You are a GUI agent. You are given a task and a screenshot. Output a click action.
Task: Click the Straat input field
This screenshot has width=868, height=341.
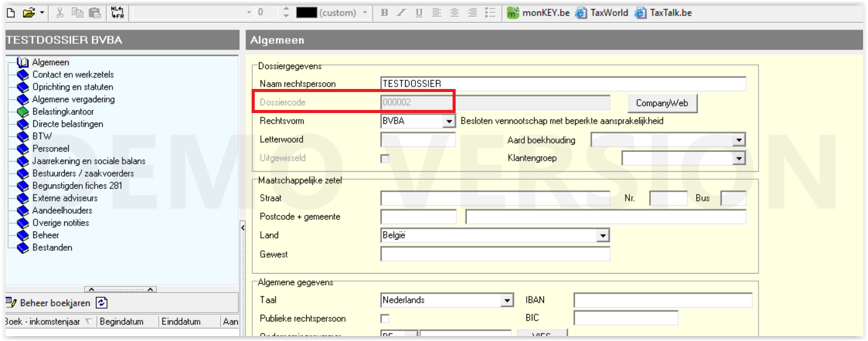[x=495, y=198]
